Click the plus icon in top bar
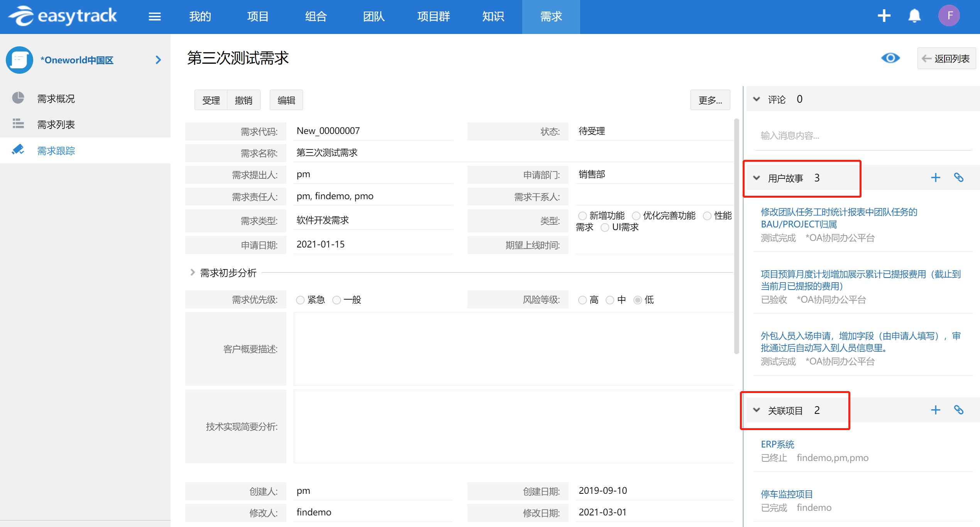The image size is (980, 527). point(884,16)
